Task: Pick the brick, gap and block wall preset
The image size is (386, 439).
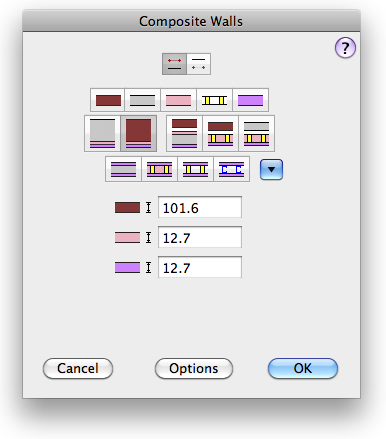Action: (x=184, y=134)
